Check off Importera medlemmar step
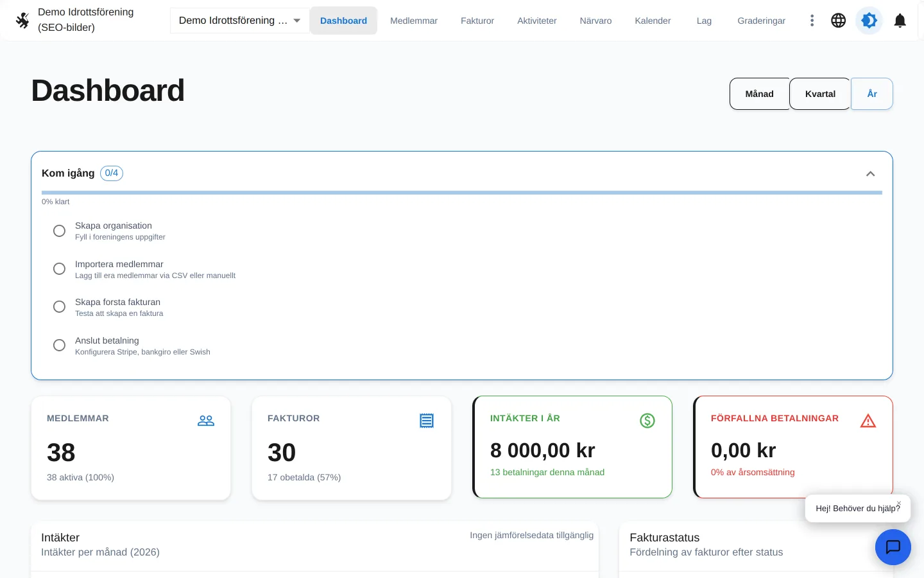The height and width of the screenshot is (578, 924). [x=59, y=269]
